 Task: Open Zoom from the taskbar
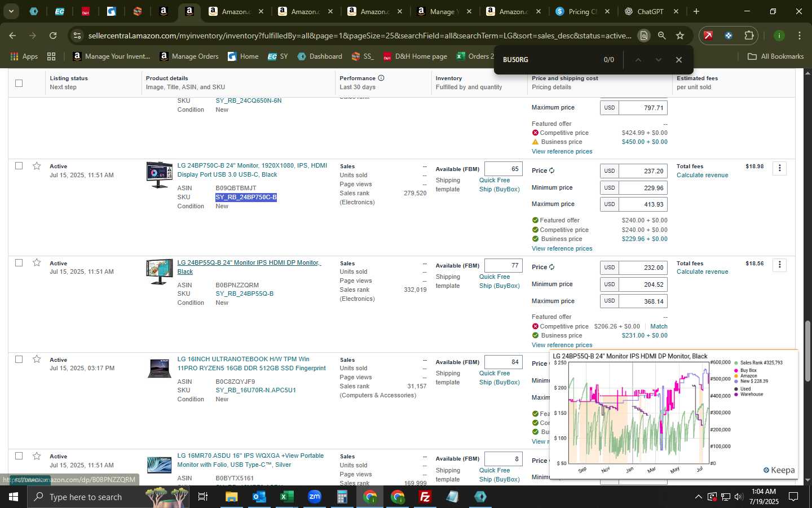pos(315,497)
